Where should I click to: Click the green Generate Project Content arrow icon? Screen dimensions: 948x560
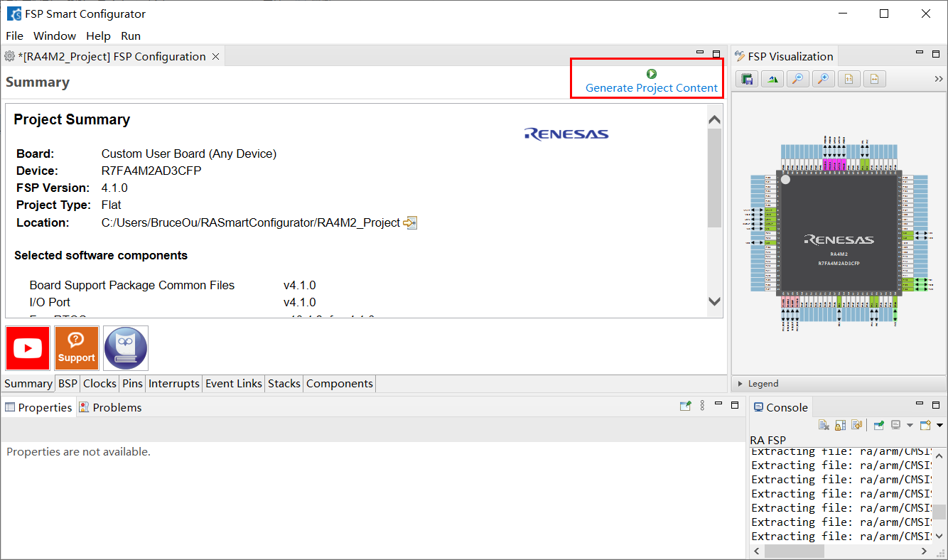[x=652, y=74]
